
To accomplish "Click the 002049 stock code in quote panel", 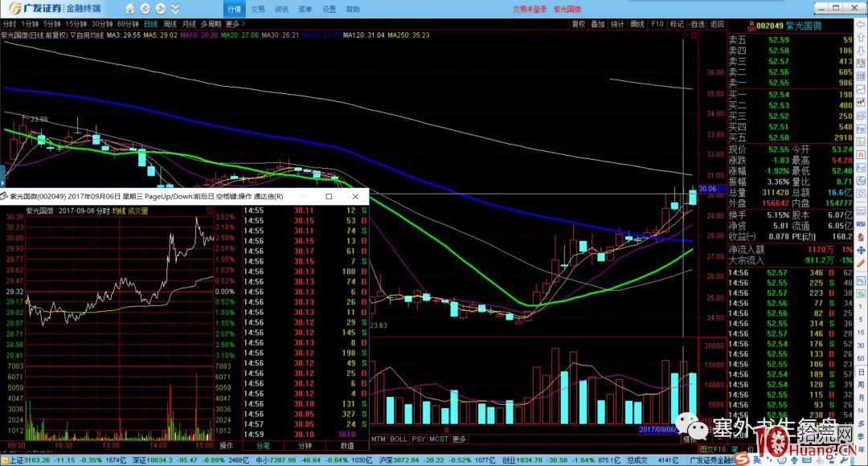I will click(769, 26).
